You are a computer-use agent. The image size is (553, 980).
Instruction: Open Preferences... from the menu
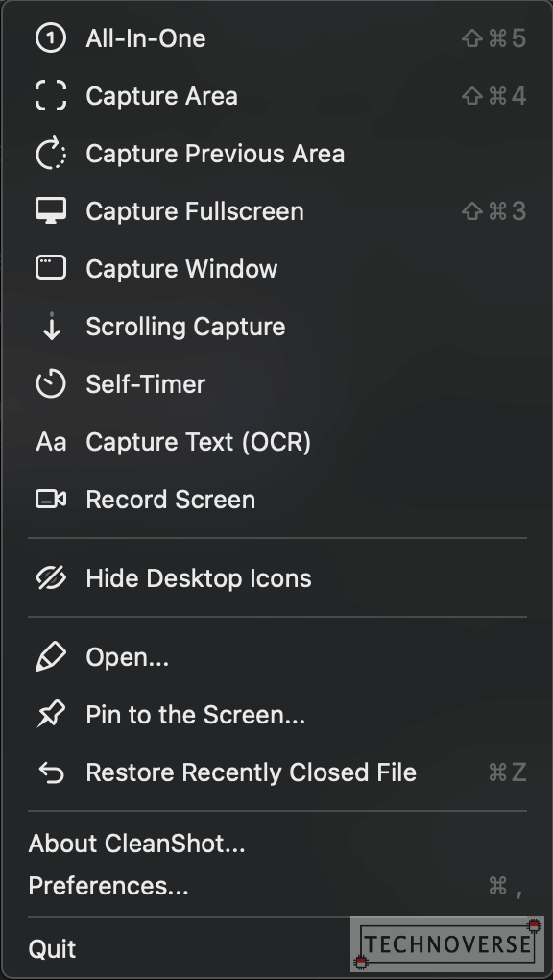276,886
